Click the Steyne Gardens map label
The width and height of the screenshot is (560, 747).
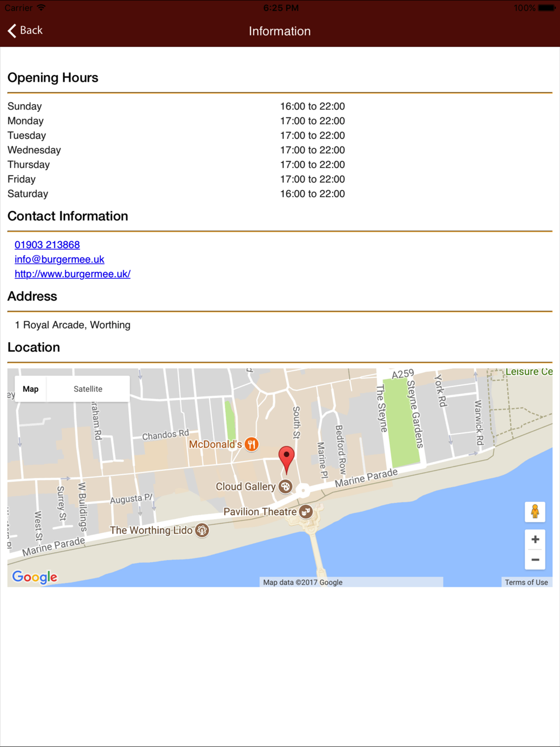pos(414,414)
